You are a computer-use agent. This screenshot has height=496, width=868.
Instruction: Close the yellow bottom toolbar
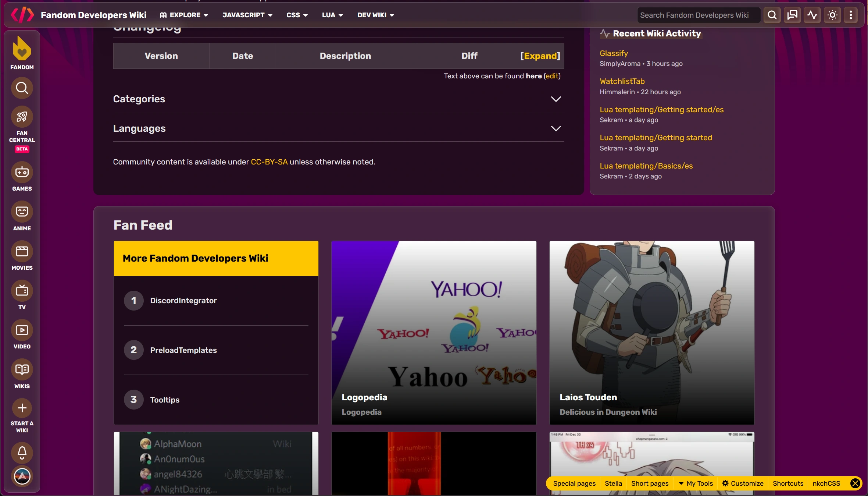pyautogui.click(x=855, y=483)
